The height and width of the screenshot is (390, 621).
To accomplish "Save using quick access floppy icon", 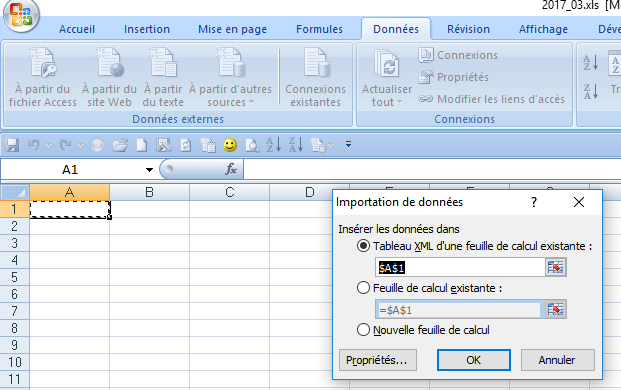I will coord(12,145).
